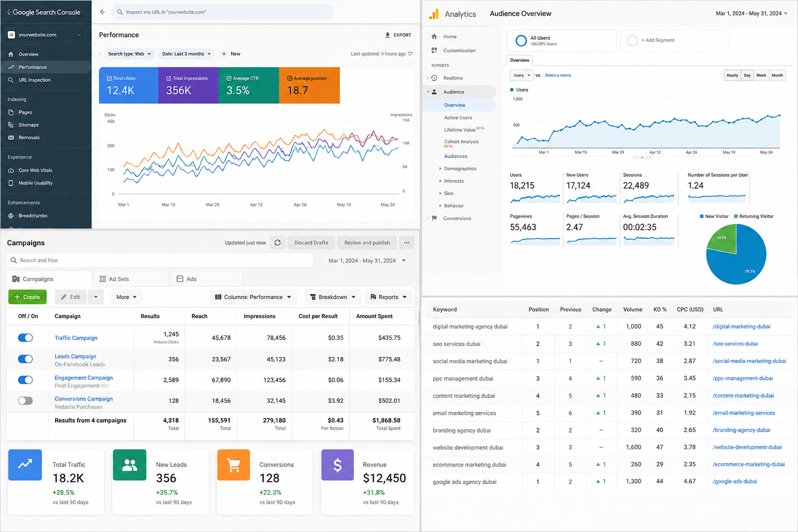Viewport: 798px width, 532px height.
Task: Click the shopping cart Conversions card icon
Action: click(x=234, y=465)
